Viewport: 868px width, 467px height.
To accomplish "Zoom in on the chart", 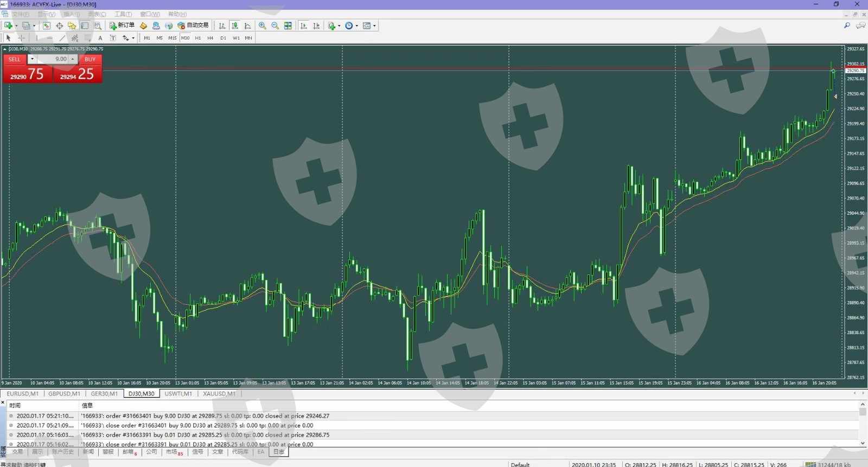I will point(263,25).
